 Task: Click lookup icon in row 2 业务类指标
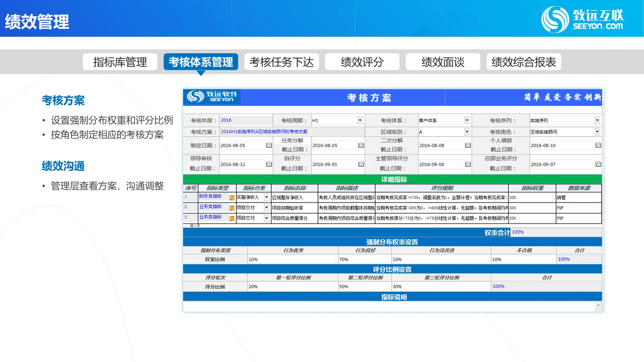click(232, 208)
